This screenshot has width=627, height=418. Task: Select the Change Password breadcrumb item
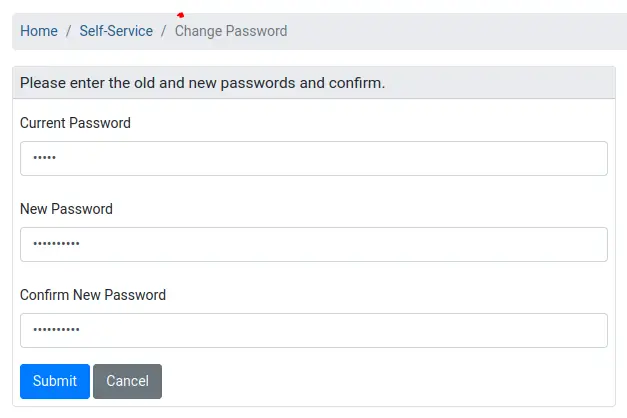tap(231, 31)
